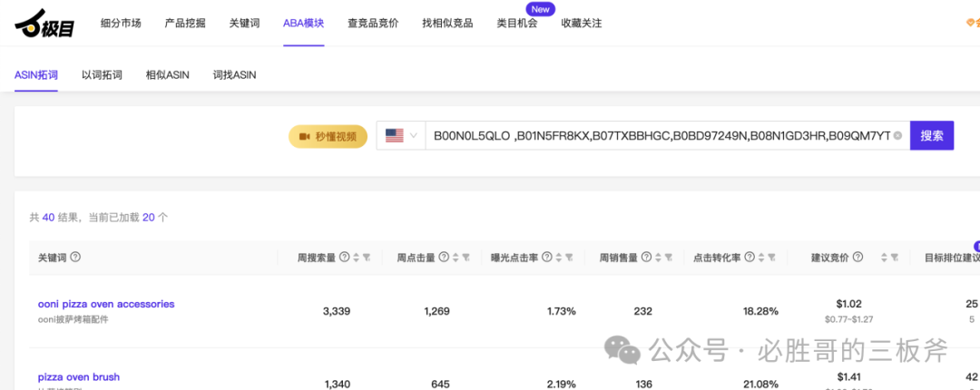Open 细分市场 in top navigation
This screenshot has height=390, width=980.
[121, 24]
